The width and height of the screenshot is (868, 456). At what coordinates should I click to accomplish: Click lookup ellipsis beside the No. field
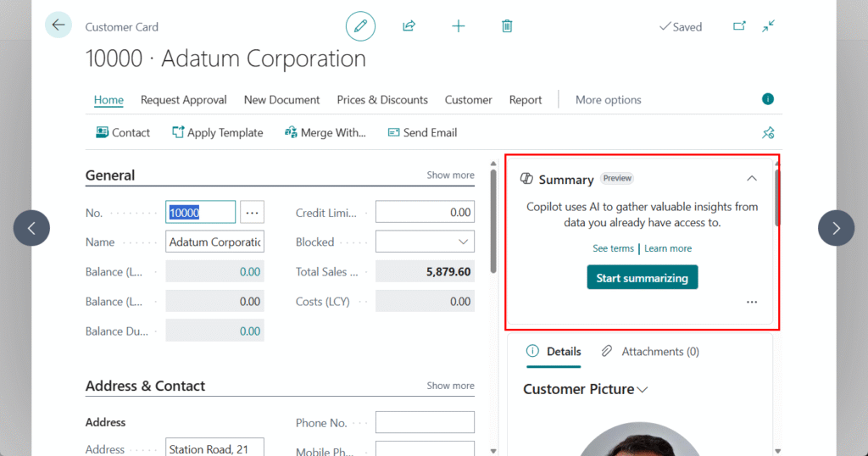252,213
